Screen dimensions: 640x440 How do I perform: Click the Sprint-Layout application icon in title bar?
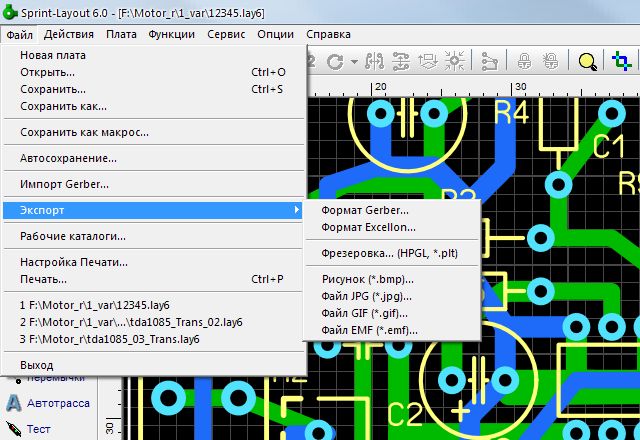(9, 12)
